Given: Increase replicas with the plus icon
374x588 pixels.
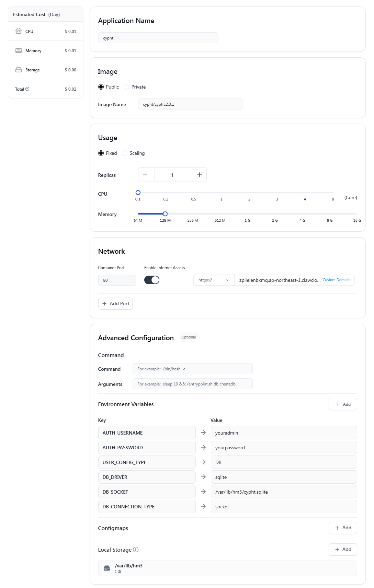Looking at the screenshot, I should pos(199,175).
